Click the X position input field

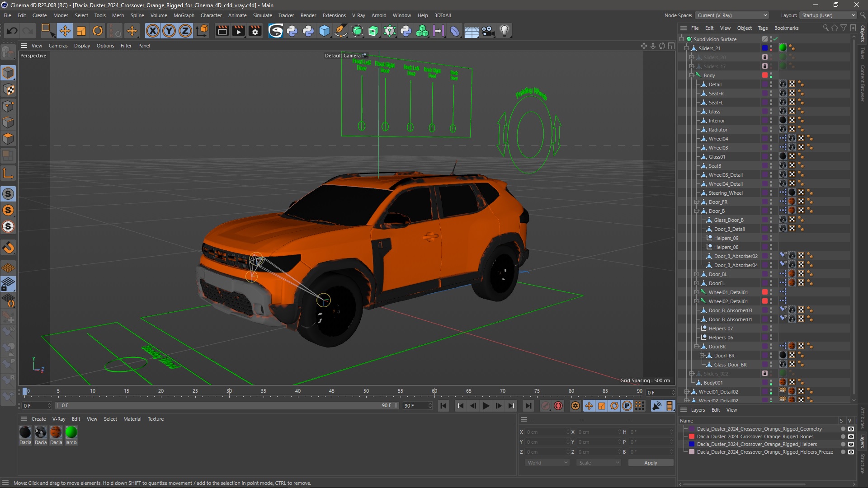coord(547,432)
